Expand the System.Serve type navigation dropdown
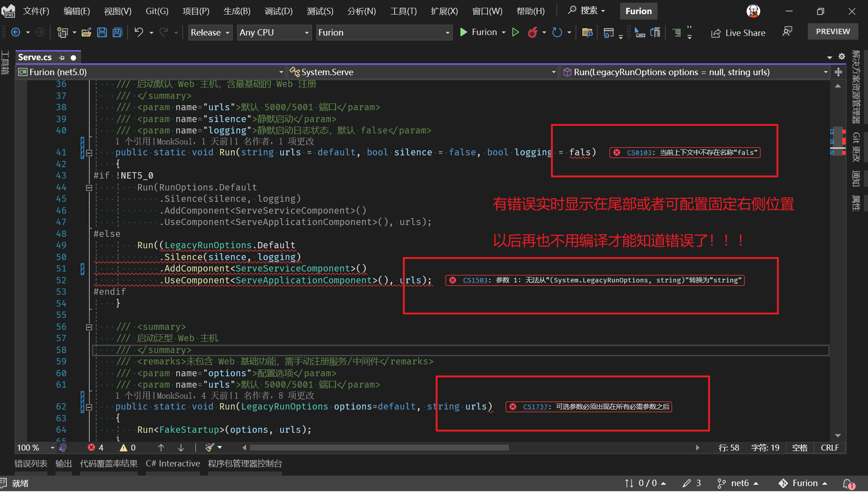Viewport: 868px width, 492px height. pos(553,72)
